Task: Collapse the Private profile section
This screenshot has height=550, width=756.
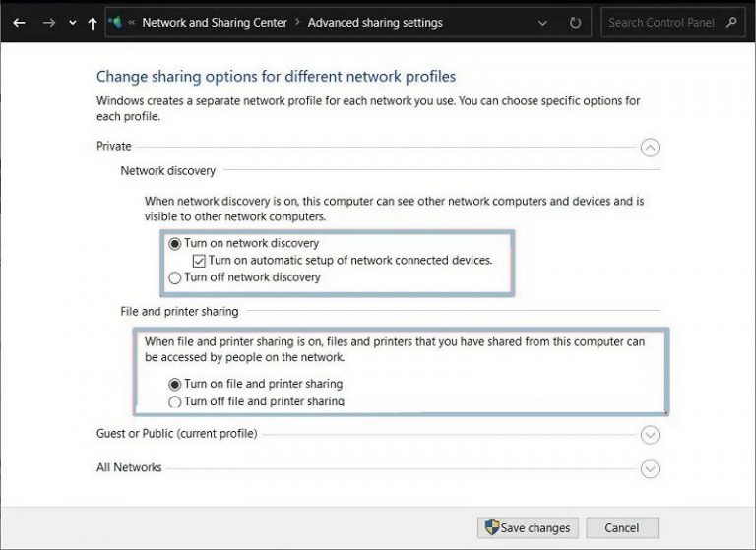Action: click(650, 147)
